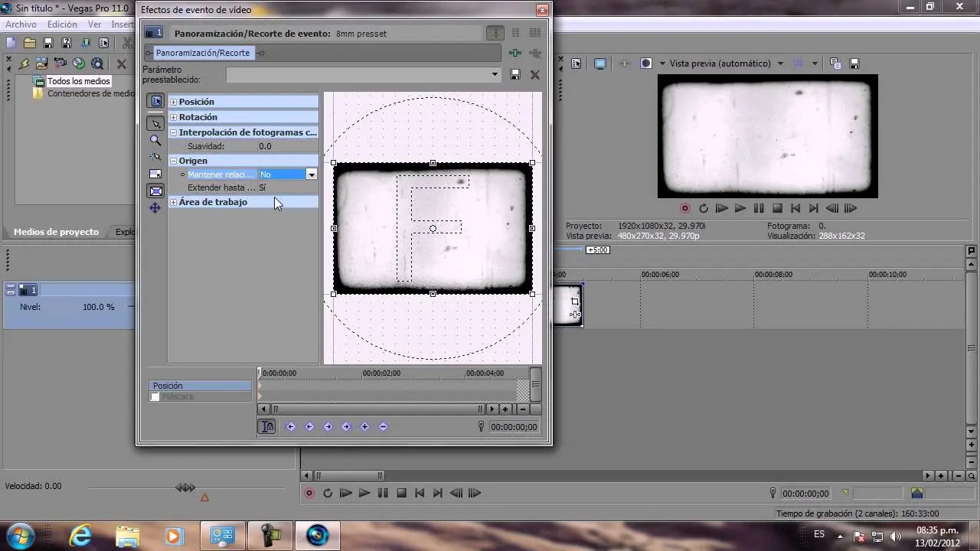Click the move freely cross-arrows icon
This screenshot has height=551, width=980.
(155, 207)
